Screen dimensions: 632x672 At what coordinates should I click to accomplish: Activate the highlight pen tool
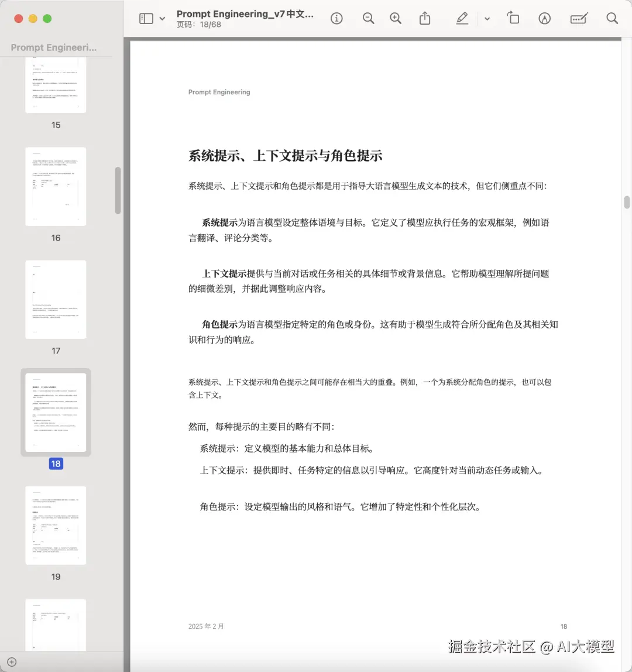point(462,18)
